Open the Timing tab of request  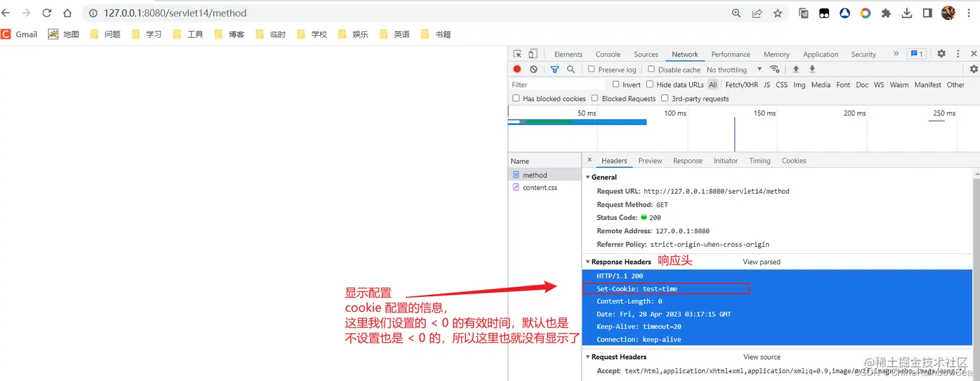[x=760, y=161]
